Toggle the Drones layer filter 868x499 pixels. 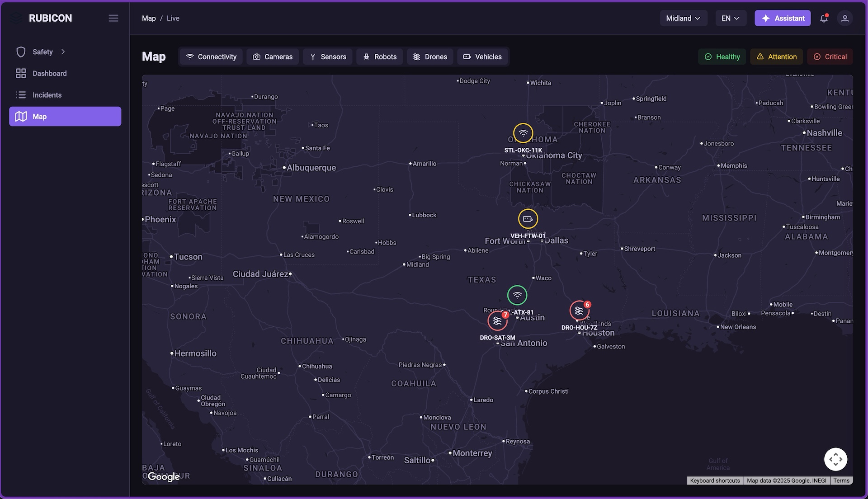point(430,56)
